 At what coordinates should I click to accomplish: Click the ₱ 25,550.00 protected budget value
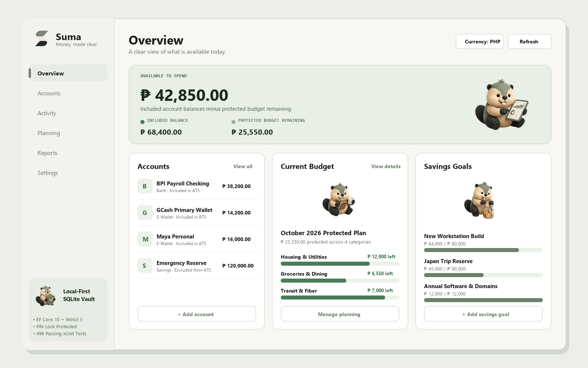[x=252, y=132]
